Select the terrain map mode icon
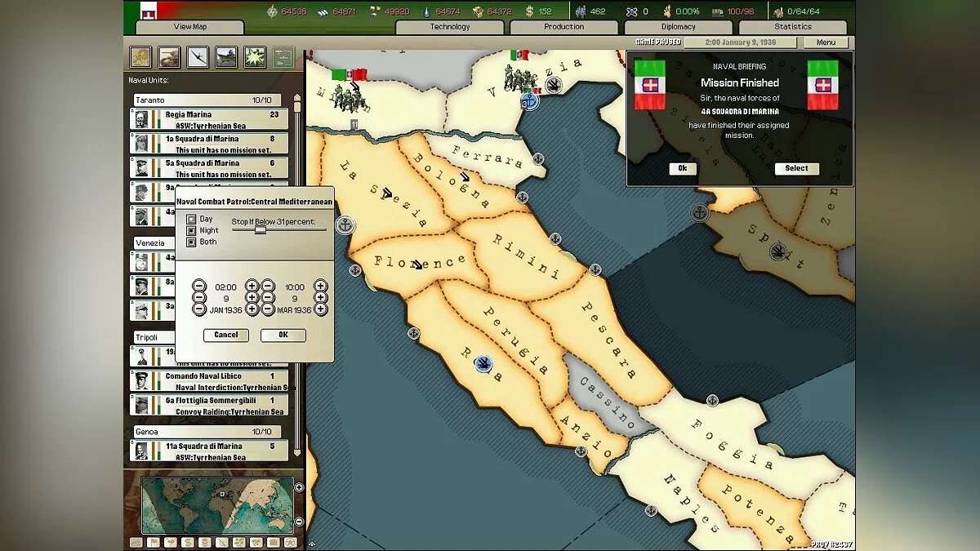Image resolution: width=980 pixels, height=551 pixels. click(x=140, y=58)
